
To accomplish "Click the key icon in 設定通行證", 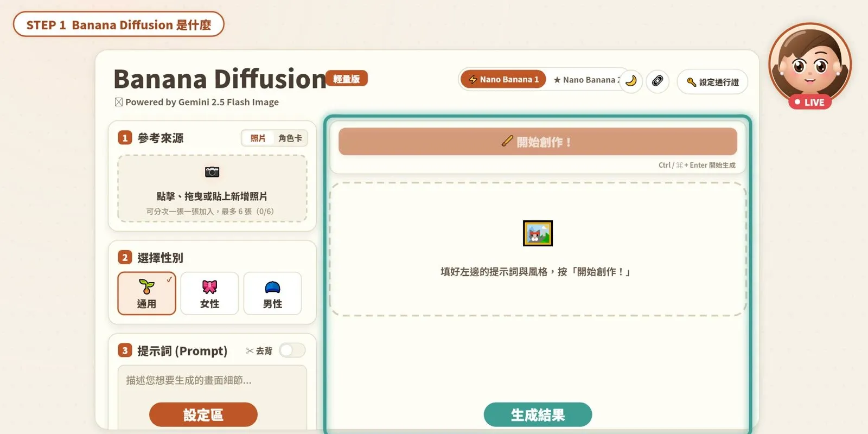I will [691, 82].
